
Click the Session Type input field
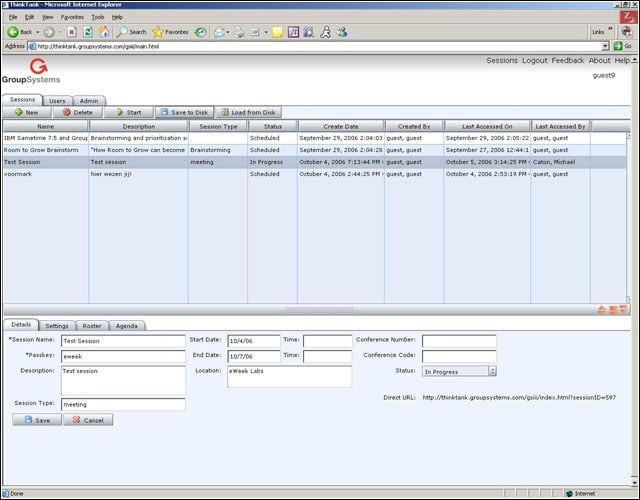[x=123, y=404]
